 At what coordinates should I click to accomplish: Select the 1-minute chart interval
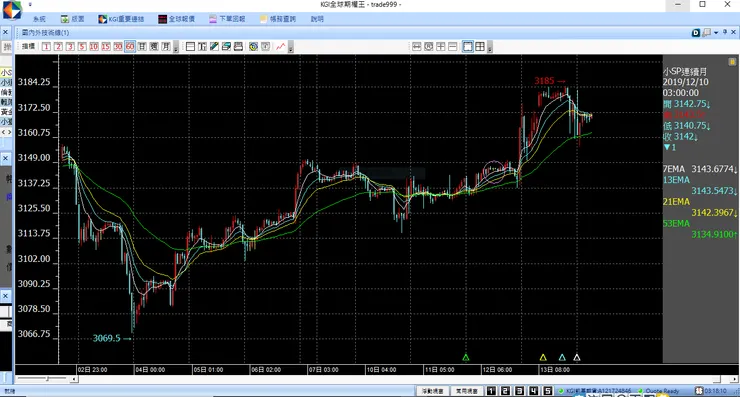pyautogui.click(x=46, y=47)
